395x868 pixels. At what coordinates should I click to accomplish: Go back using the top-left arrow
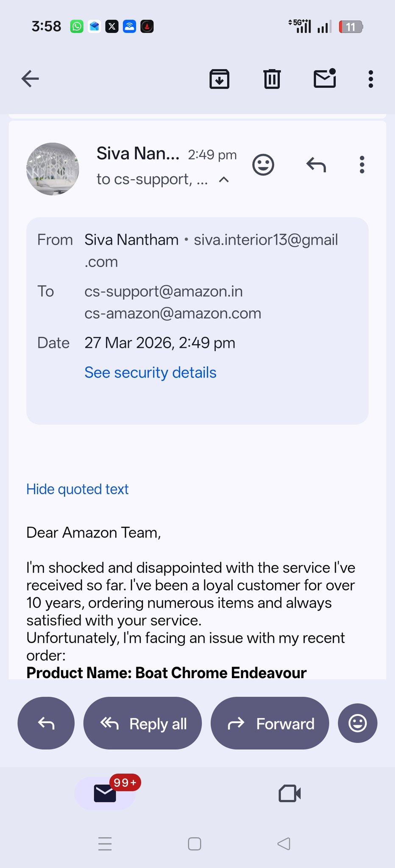point(30,79)
